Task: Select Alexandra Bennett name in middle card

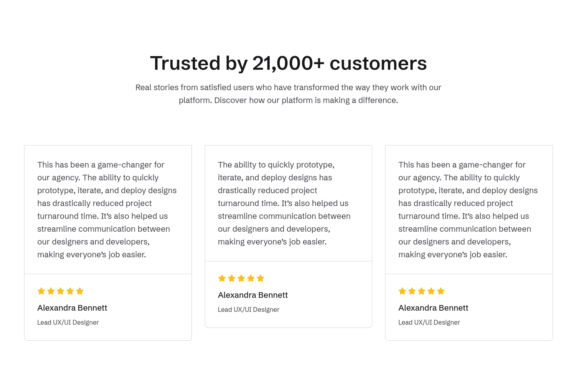Action: coord(253,295)
